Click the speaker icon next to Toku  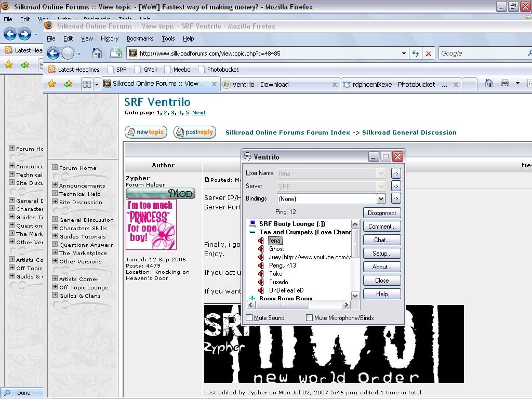coord(261,273)
